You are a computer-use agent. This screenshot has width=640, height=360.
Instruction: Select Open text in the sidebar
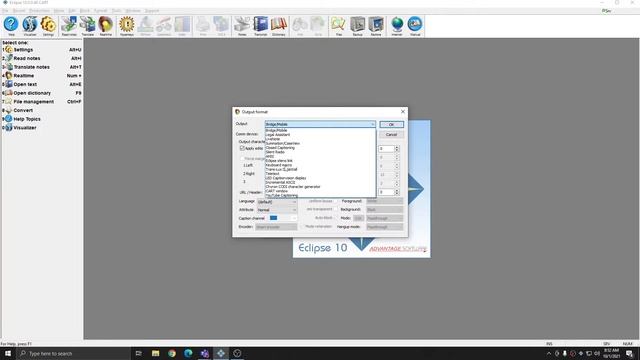click(42, 84)
